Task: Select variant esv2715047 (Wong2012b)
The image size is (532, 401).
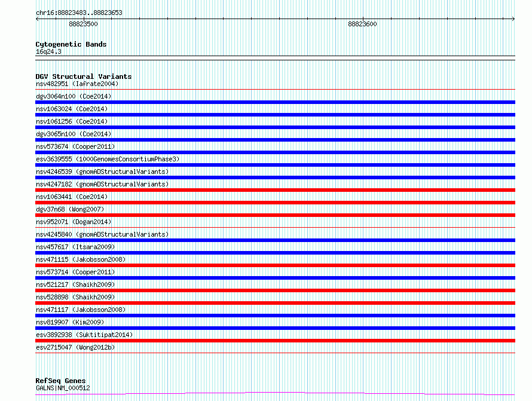Action: tap(75, 347)
